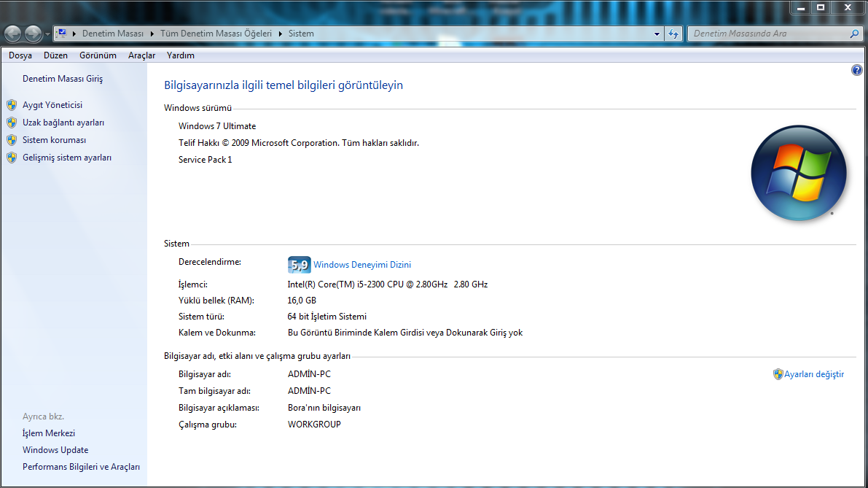Open recent pages dropdown next to Forward
The width and height of the screenshot is (868, 488).
47,34
